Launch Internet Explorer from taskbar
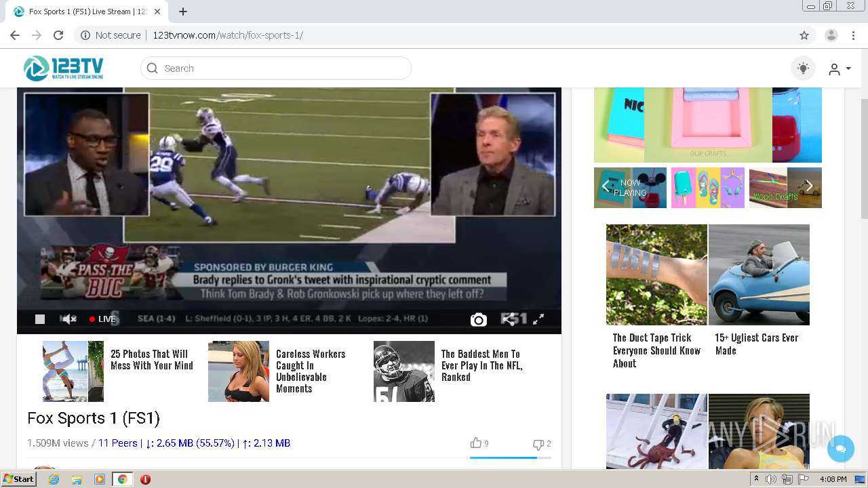 (54, 479)
